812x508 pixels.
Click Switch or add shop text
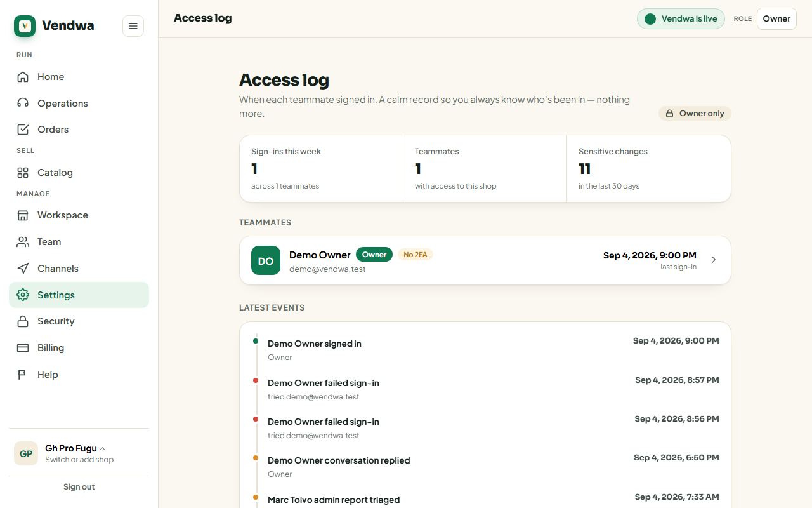pos(79,460)
